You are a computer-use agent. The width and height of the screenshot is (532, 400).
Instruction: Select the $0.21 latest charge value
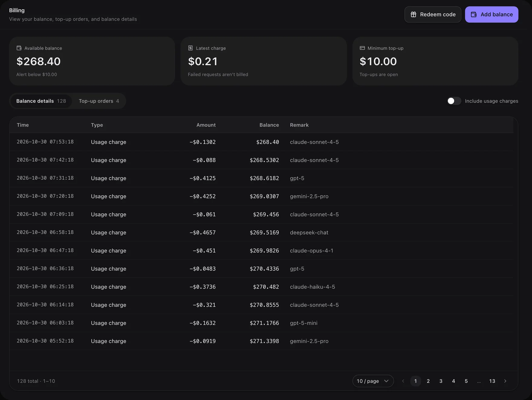203,61
